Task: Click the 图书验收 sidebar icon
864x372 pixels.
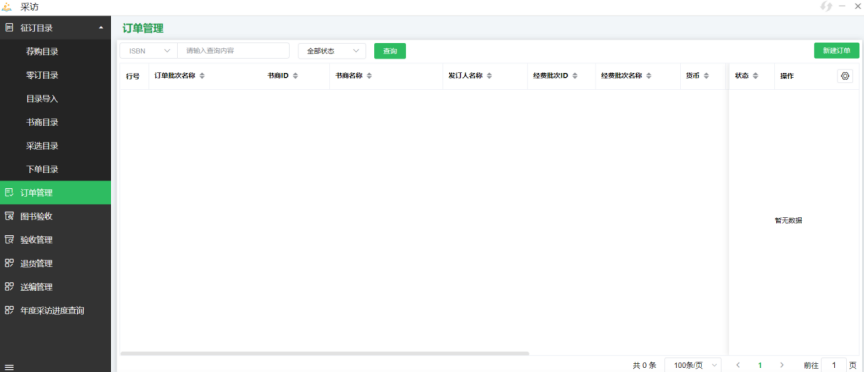Action: coord(9,216)
